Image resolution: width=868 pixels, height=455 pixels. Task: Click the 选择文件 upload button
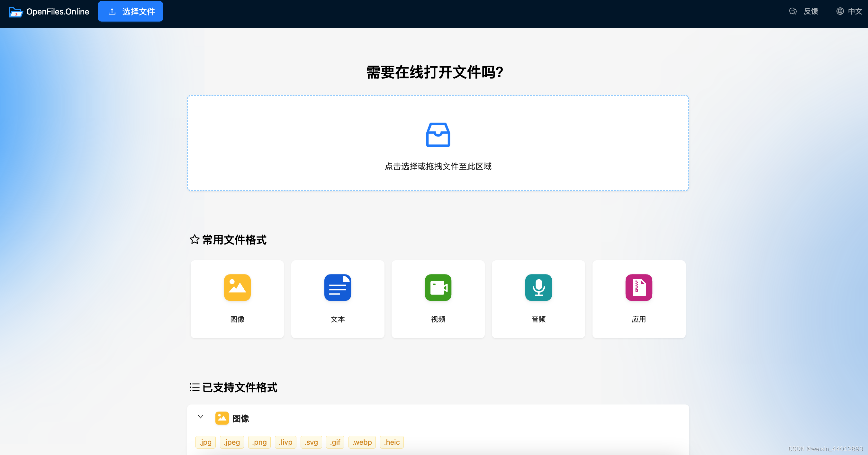click(131, 11)
